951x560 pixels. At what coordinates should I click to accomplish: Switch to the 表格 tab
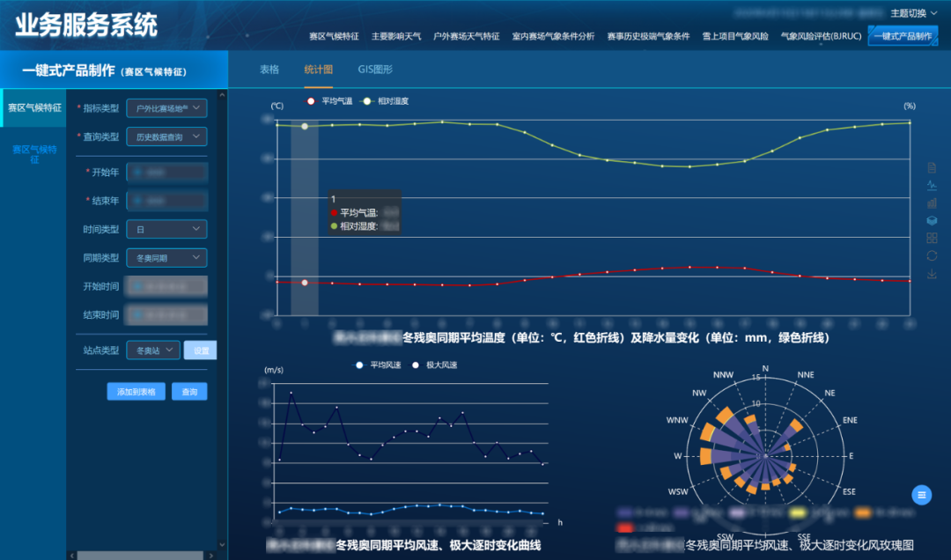(x=269, y=68)
